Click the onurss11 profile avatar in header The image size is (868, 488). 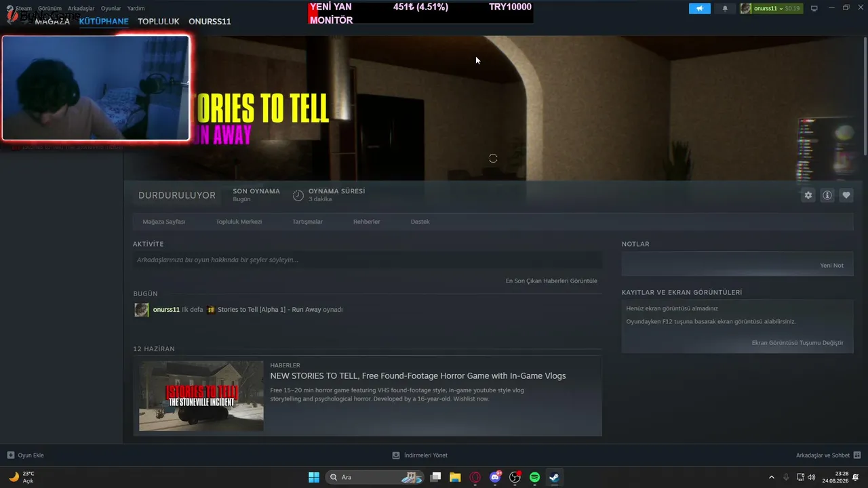746,8
